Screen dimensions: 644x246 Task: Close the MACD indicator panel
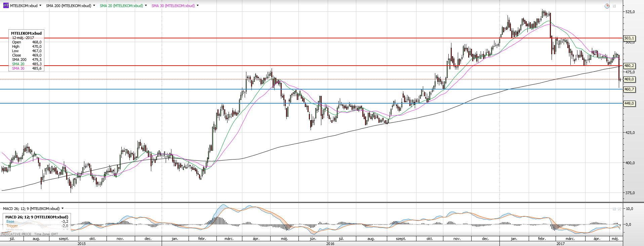[619, 209]
